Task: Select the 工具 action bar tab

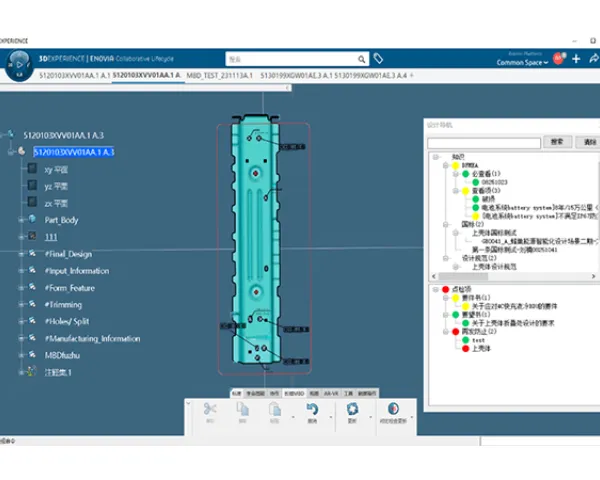Action: coord(348,393)
